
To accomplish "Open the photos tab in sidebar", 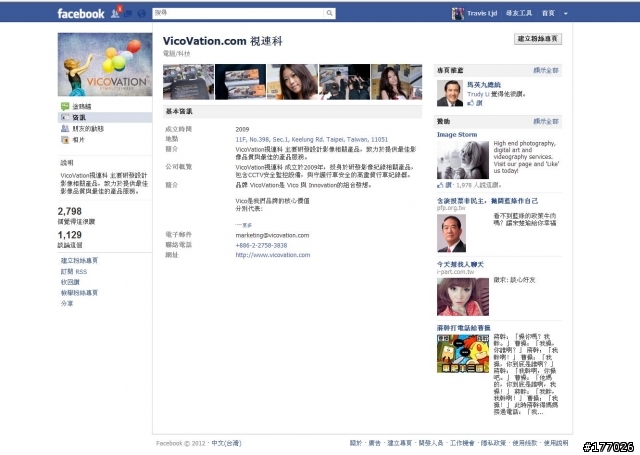I will click(78, 140).
